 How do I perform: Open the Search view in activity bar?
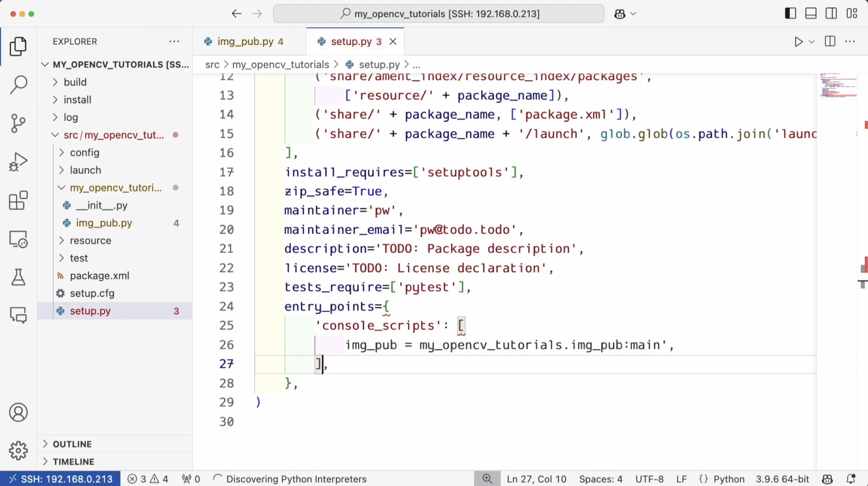point(18,85)
